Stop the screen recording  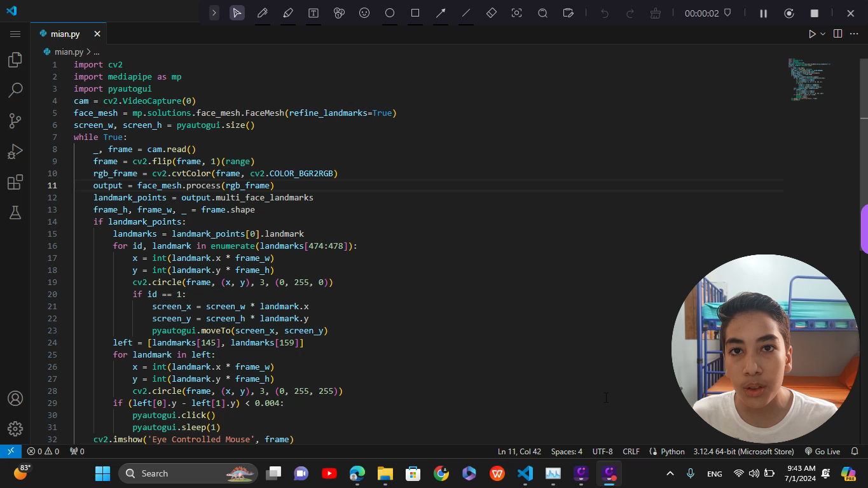[x=815, y=13]
